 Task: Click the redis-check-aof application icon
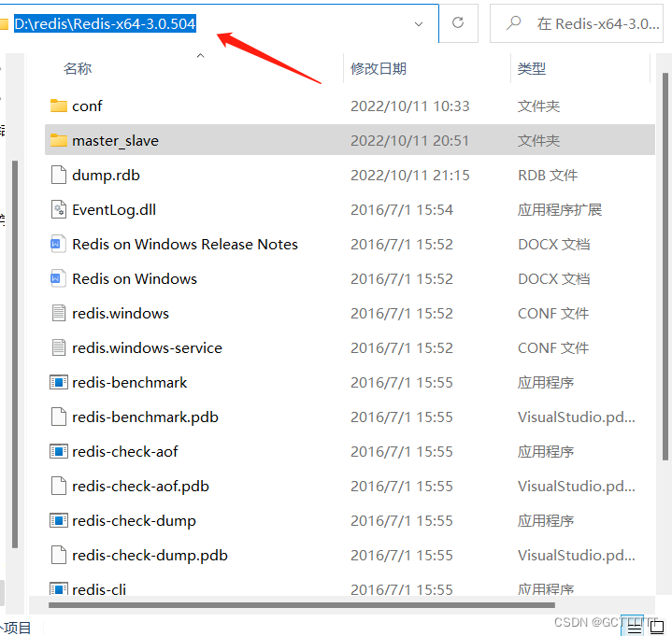click(x=58, y=451)
